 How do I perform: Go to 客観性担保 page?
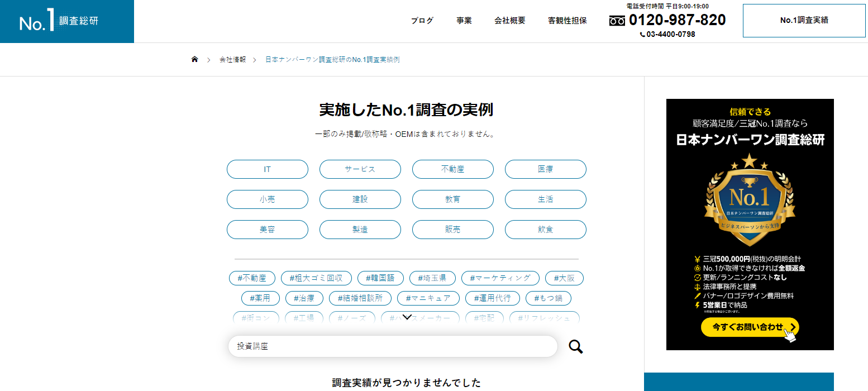(567, 21)
